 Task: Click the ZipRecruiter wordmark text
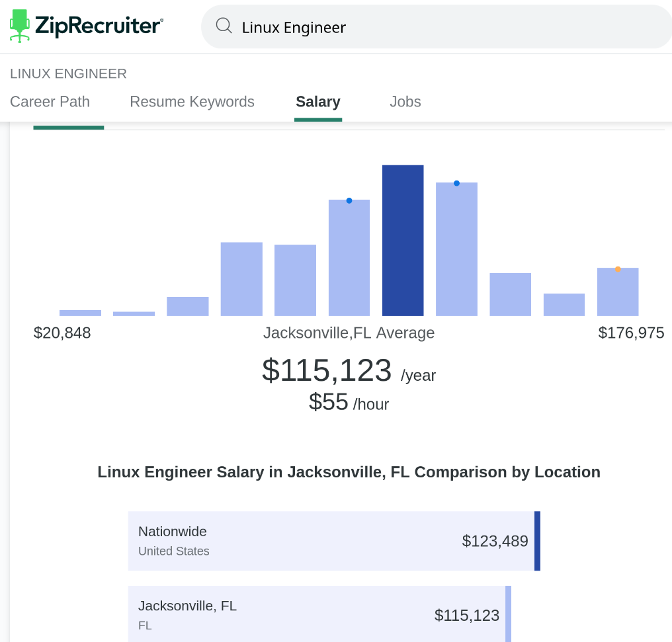point(98,26)
